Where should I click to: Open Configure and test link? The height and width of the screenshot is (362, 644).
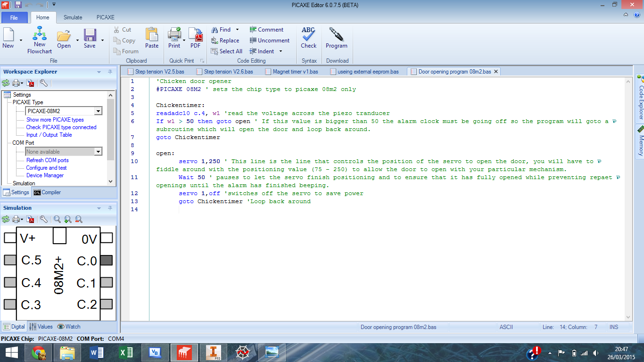click(x=46, y=168)
